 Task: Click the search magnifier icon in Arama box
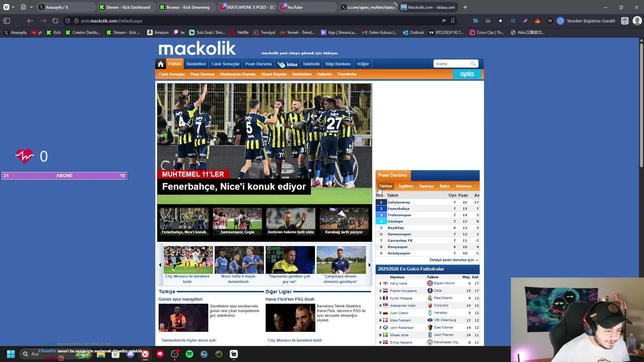pos(473,63)
